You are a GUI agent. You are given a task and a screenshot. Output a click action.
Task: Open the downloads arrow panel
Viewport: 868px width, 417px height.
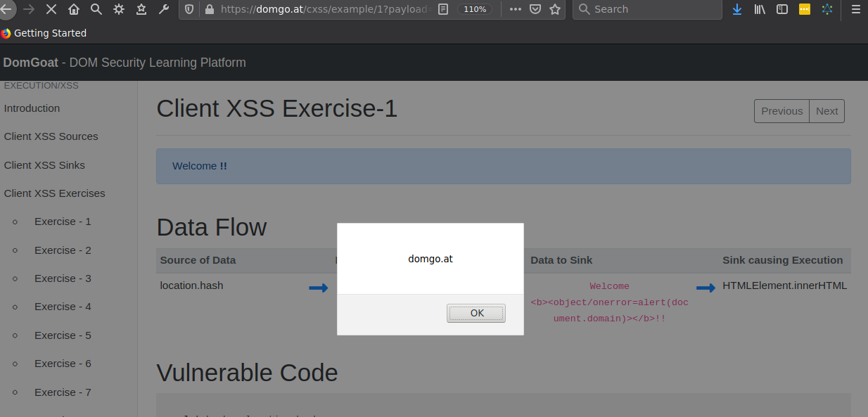[737, 9]
